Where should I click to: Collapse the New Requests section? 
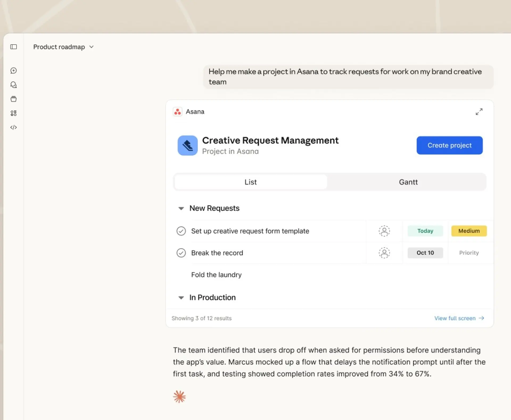(x=181, y=208)
